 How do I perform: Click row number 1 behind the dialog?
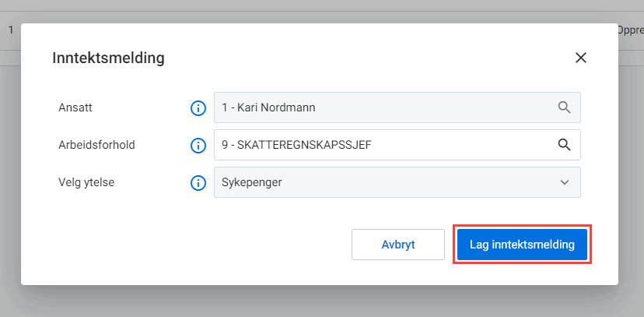[10, 30]
